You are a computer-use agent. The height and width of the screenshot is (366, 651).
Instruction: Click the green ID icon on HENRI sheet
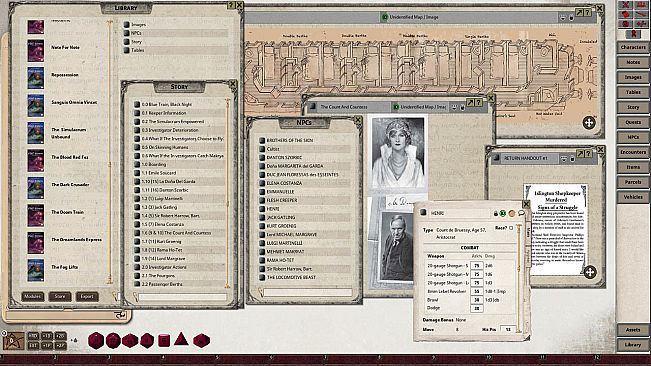coord(503,213)
